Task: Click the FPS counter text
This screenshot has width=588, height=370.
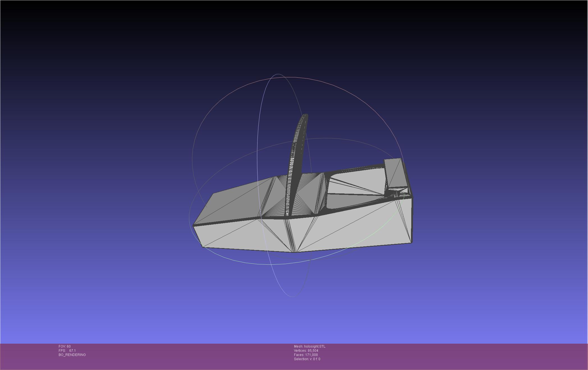Action: tap(67, 351)
